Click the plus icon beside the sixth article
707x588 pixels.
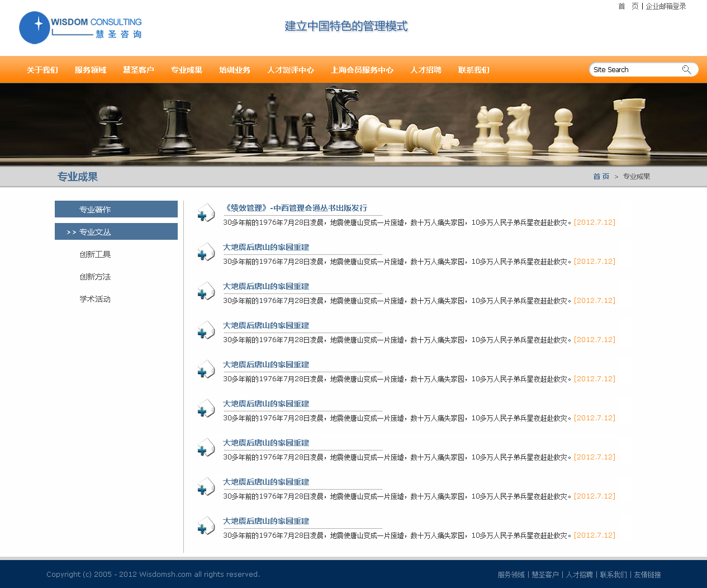point(206,409)
